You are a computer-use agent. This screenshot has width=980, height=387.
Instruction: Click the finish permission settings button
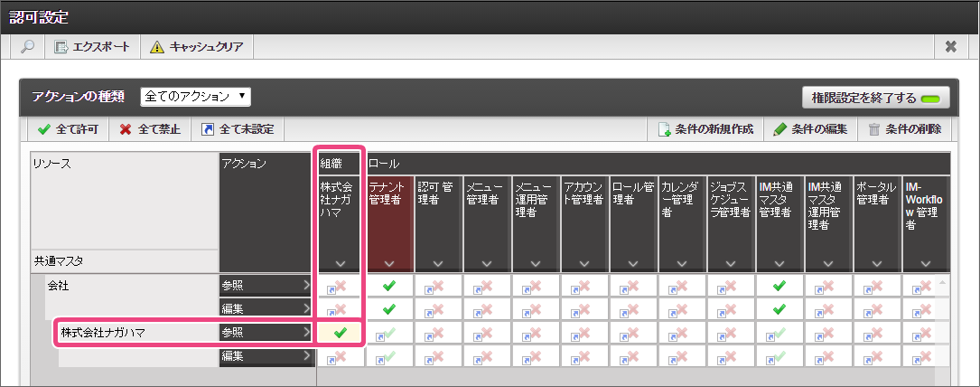pyautogui.click(x=875, y=99)
